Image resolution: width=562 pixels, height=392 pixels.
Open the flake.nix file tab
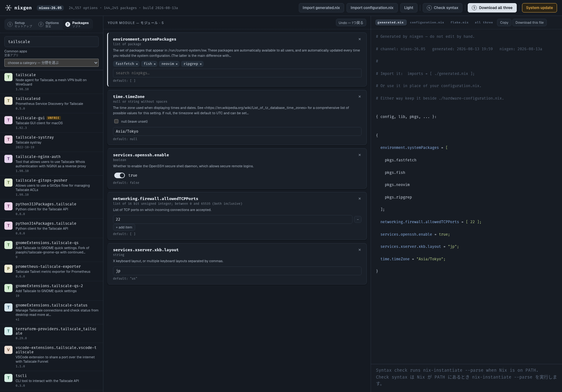[459, 22]
